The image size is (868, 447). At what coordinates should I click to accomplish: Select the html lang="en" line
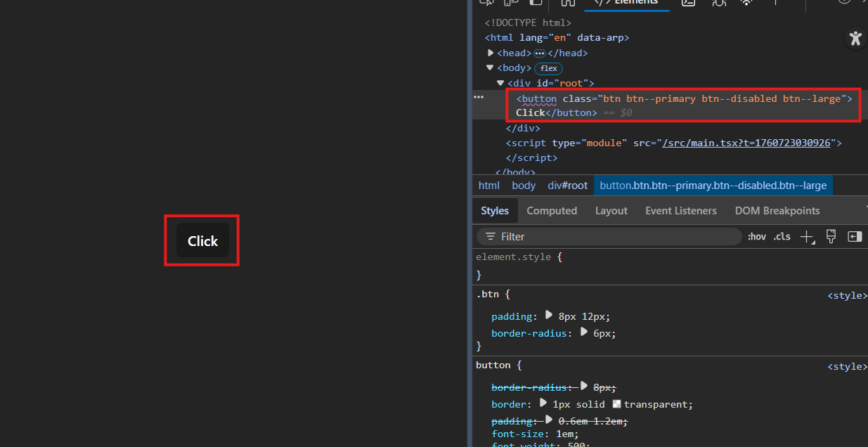[x=557, y=38]
